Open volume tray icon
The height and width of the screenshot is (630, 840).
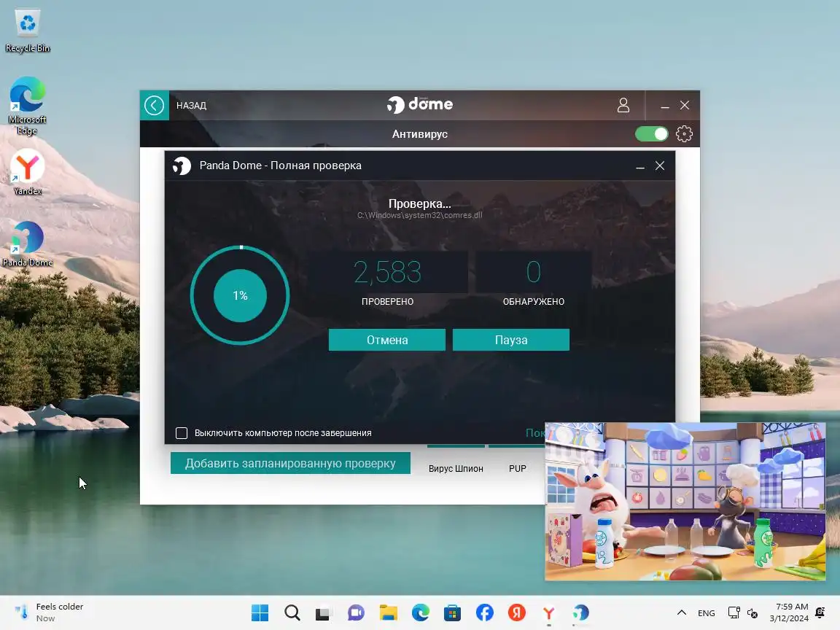click(x=752, y=612)
